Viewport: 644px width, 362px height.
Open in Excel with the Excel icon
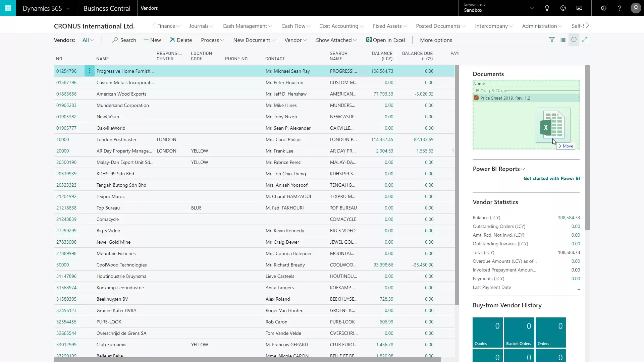coord(386,40)
